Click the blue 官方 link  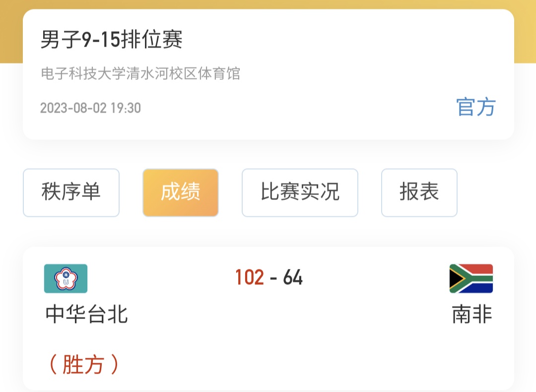pyautogui.click(x=476, y=107)
